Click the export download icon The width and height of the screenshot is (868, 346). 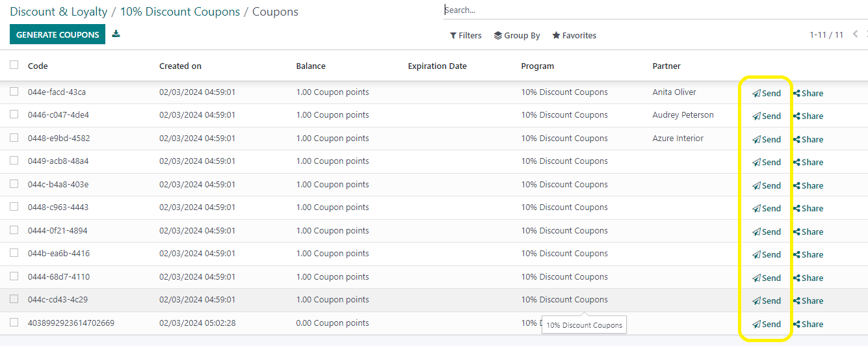[x=116, y=34]
